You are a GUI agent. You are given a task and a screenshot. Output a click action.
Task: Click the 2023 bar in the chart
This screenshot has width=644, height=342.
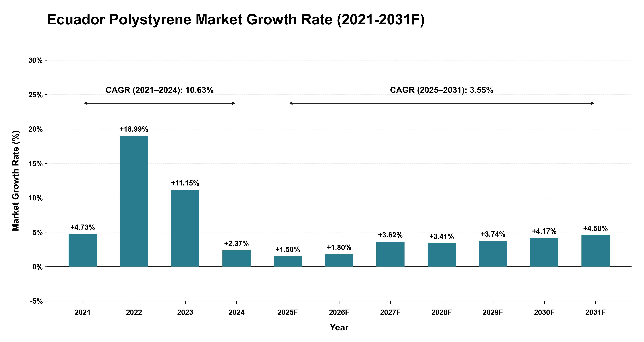point(185,228)
